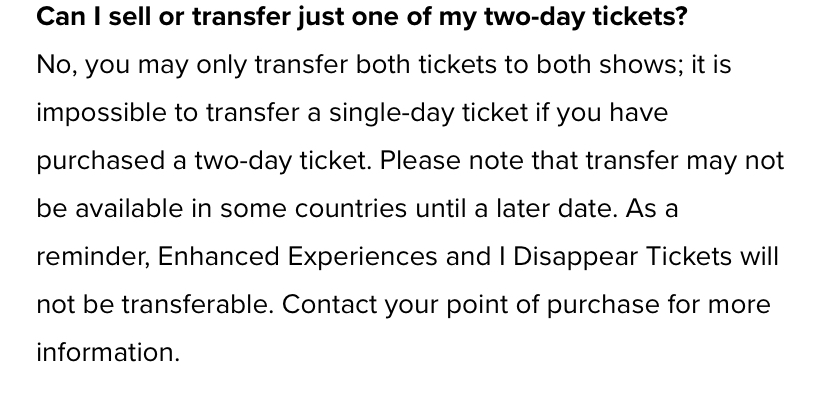Viewport: 828px width, 396px height.
Task: Click the word "countries"
Action: 351,209
